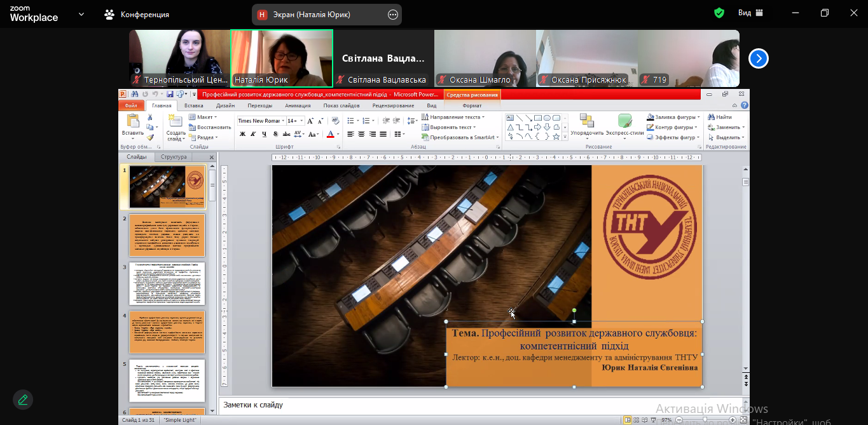Image resolution: width=868 pixels, height=425 pixels.
Task: Open the font color picker (red A)
Action: coord(330,134)
